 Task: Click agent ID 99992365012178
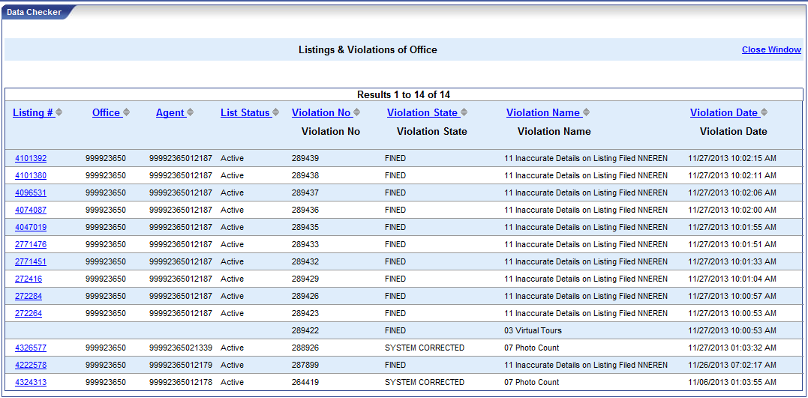click(180, 382)
